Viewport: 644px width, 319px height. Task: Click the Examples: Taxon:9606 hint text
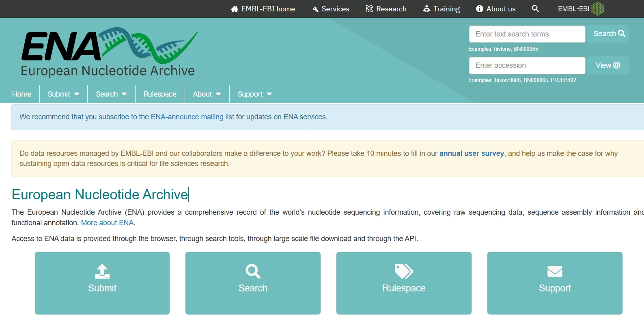[x=522, y=80]
